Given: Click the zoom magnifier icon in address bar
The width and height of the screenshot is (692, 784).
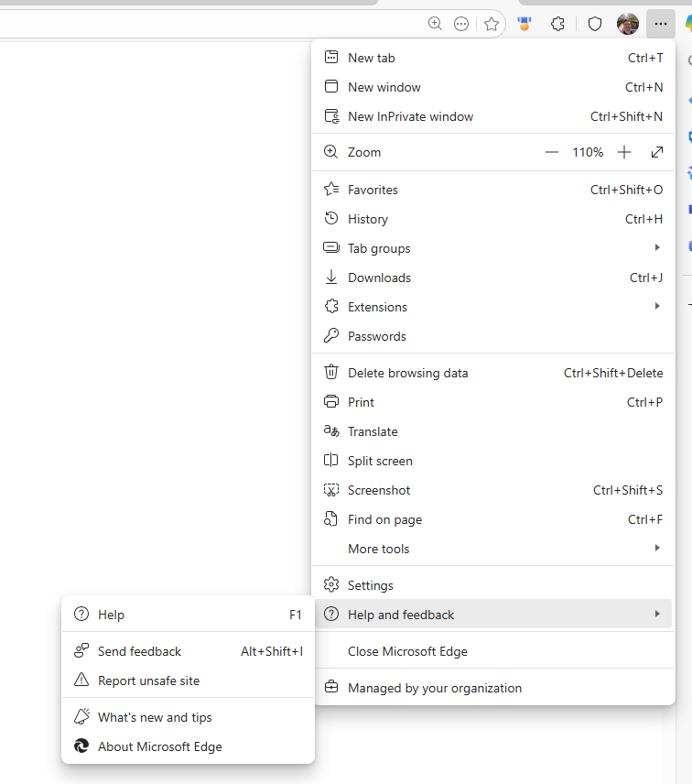Looking at the screenshot, I should click(435, 24).
